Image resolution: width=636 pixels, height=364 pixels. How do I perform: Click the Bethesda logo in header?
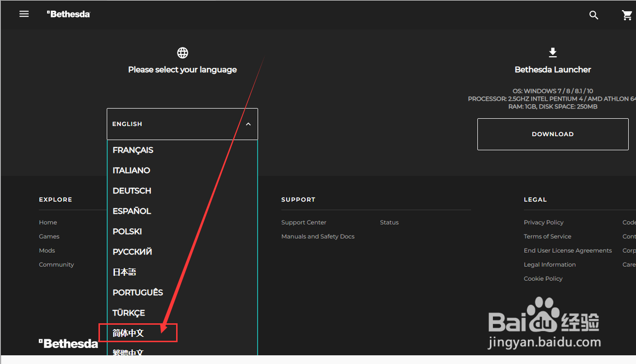point(68,14)
